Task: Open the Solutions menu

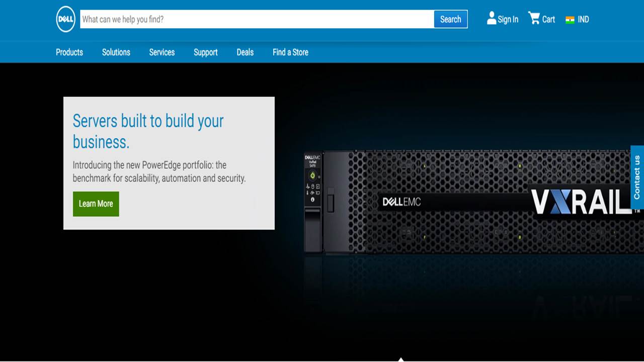Action: [x=116, y=52]
